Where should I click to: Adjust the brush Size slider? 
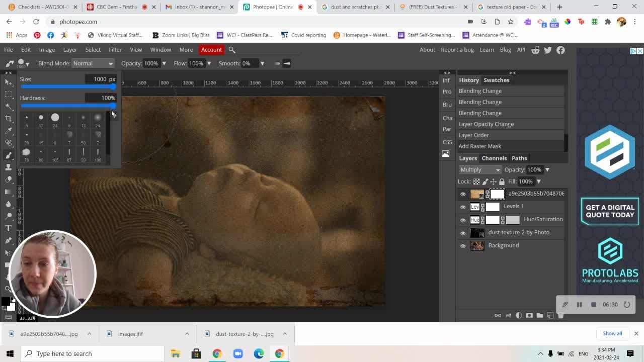click(x=67, y=86)
